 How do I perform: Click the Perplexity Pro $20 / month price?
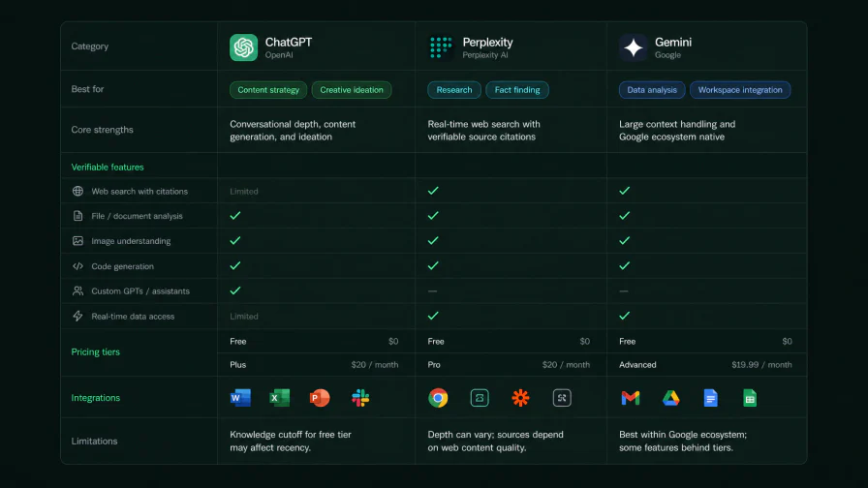(566, 365)
